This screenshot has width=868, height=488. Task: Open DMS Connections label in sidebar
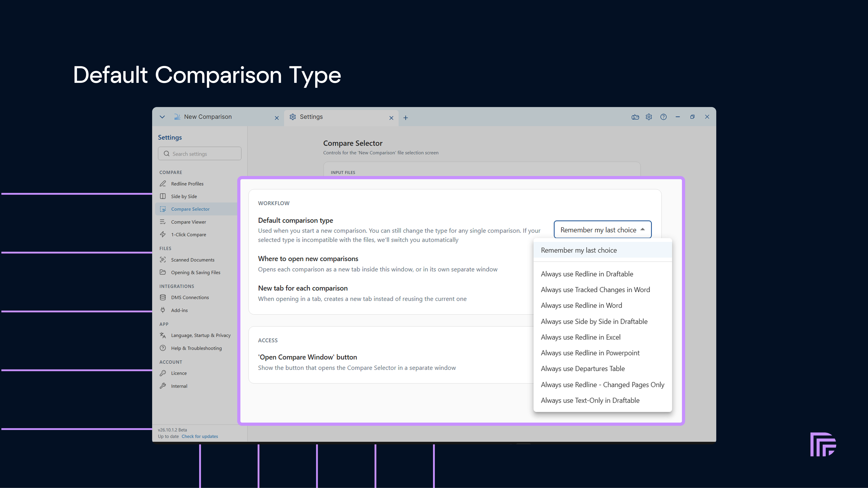[x=190, y=297]
